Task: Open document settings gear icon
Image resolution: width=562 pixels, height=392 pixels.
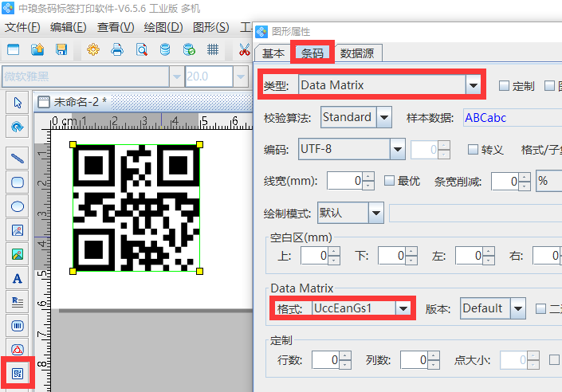Action: pos(93,49)
